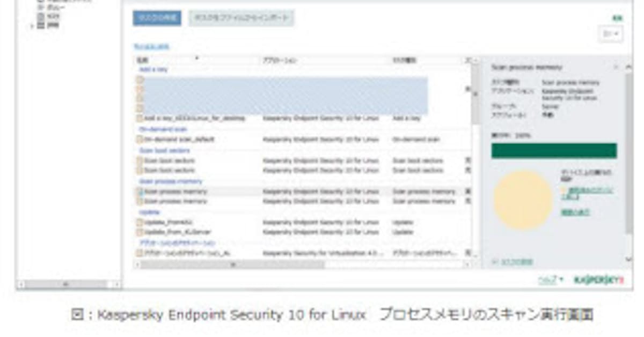Select the tasks item icon in left tree
The image size is (644, 337).
tap(41, 16)
